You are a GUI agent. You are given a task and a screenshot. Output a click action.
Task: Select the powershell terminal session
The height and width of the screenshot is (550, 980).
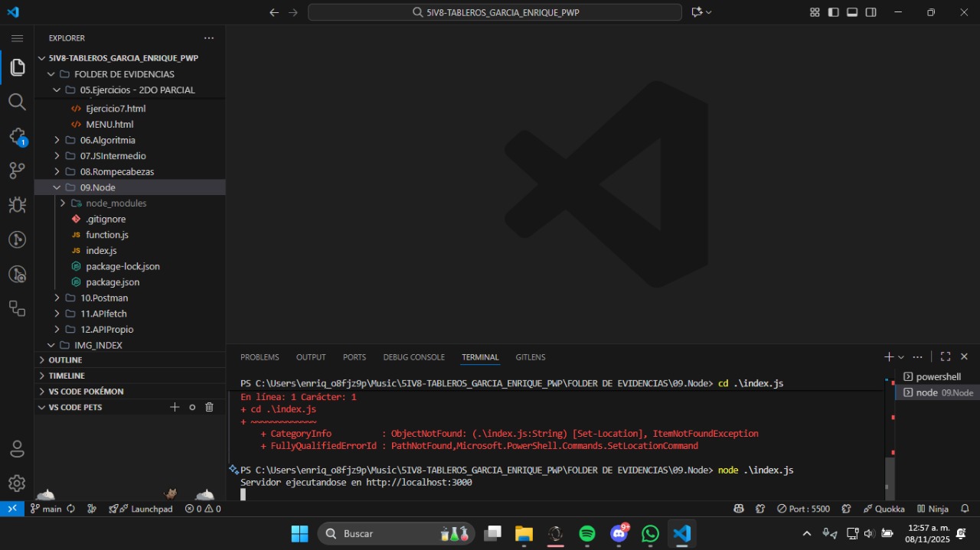[936, 376]
